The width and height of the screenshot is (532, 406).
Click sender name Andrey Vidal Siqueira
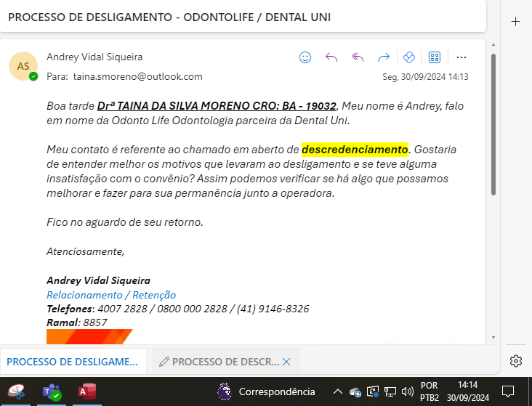click(x=94, y=57)
